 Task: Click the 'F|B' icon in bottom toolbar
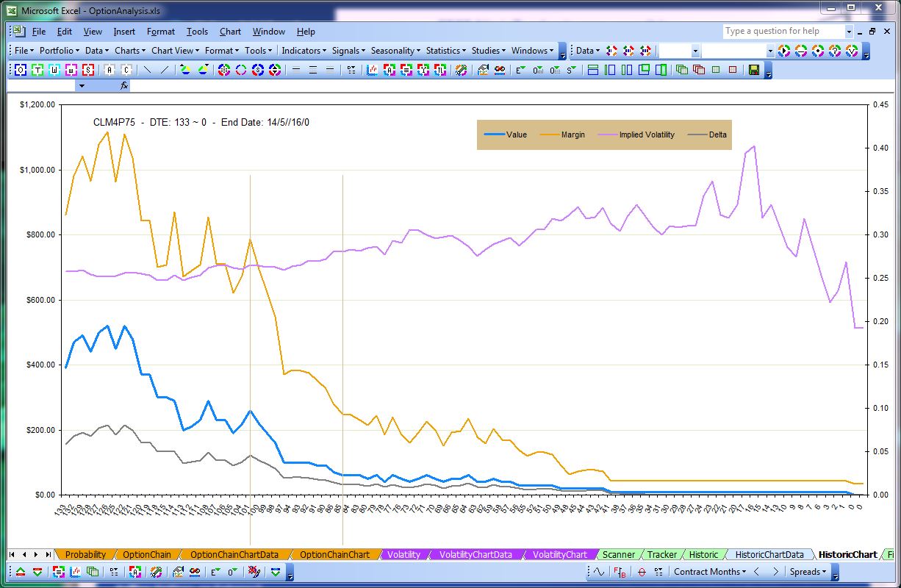[x=619, y=572]
